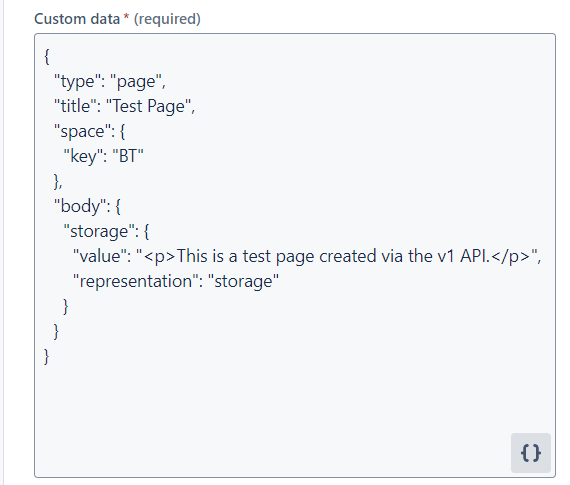This screenshot has width=570, height=485.
Task: Click the "(required)" text next to label
Action: pos(167,19)
